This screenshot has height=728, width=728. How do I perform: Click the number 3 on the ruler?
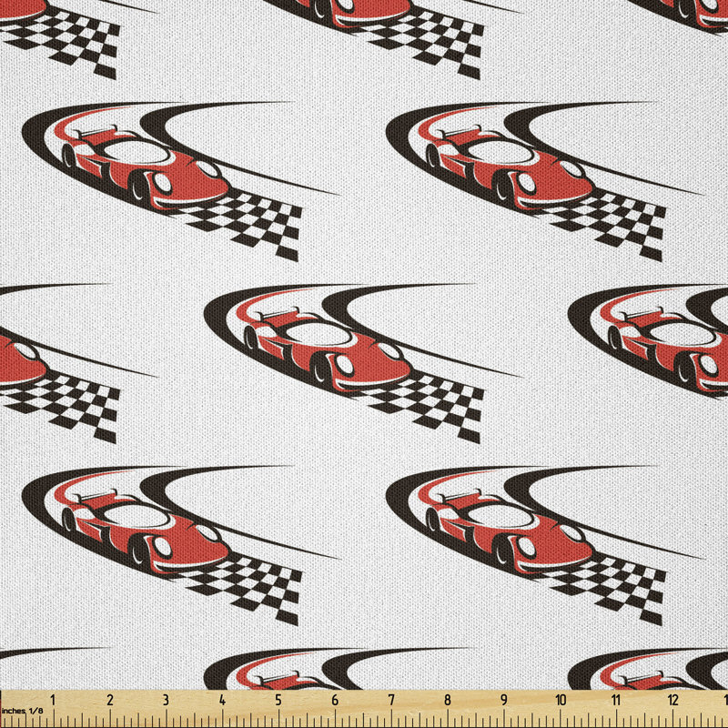point(166,700)
